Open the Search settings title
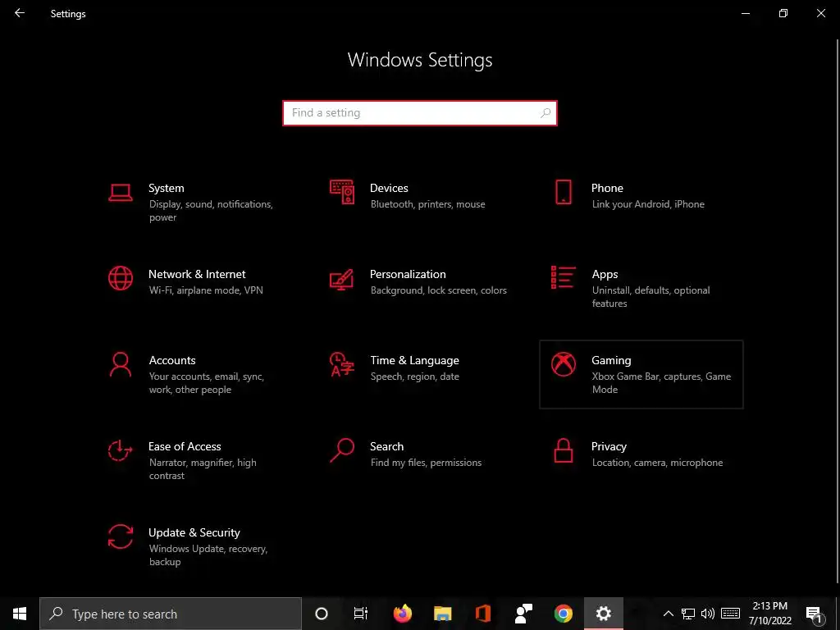840x630 pixels. click(387, 446)
